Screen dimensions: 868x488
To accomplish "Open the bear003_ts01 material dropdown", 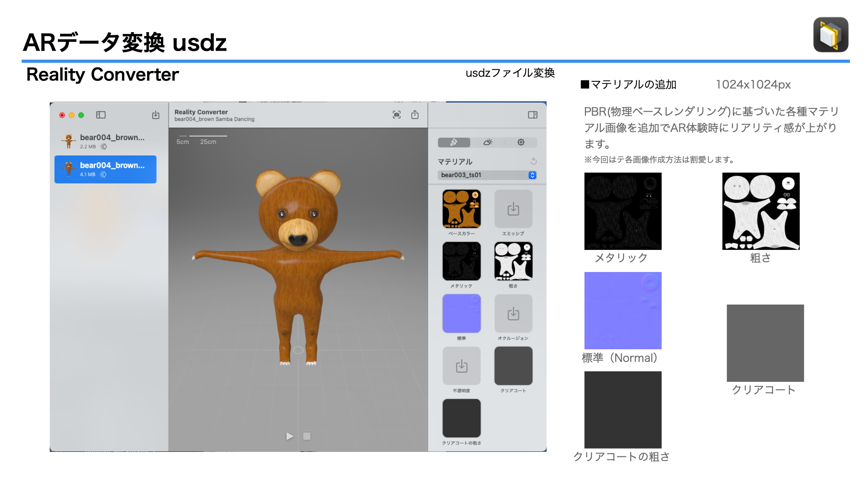I will click(x=487, y=175).
